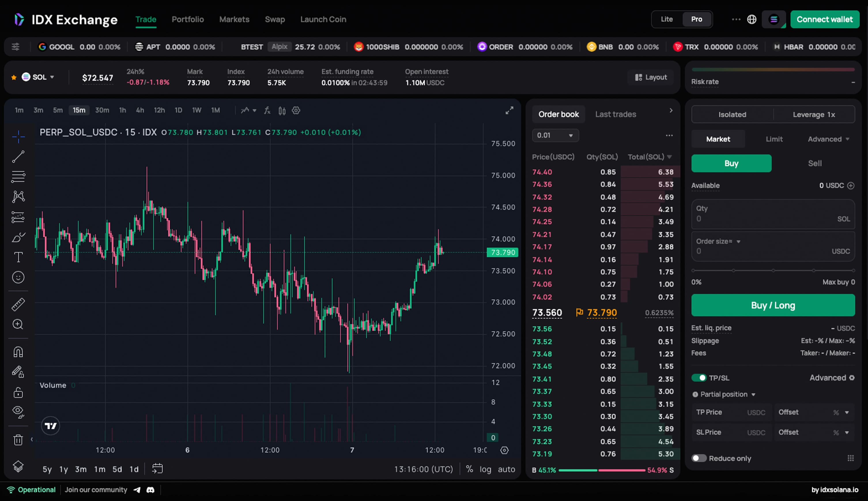This screenshot has height=501, width=868.
Task: Open the Discord community link
Action: (150, 490)
